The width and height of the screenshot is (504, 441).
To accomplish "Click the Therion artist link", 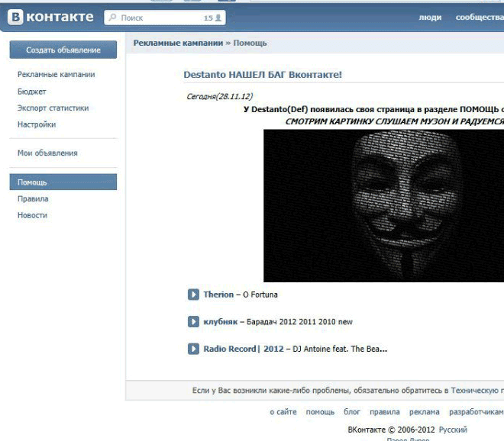I will click(x=218, y=295).
